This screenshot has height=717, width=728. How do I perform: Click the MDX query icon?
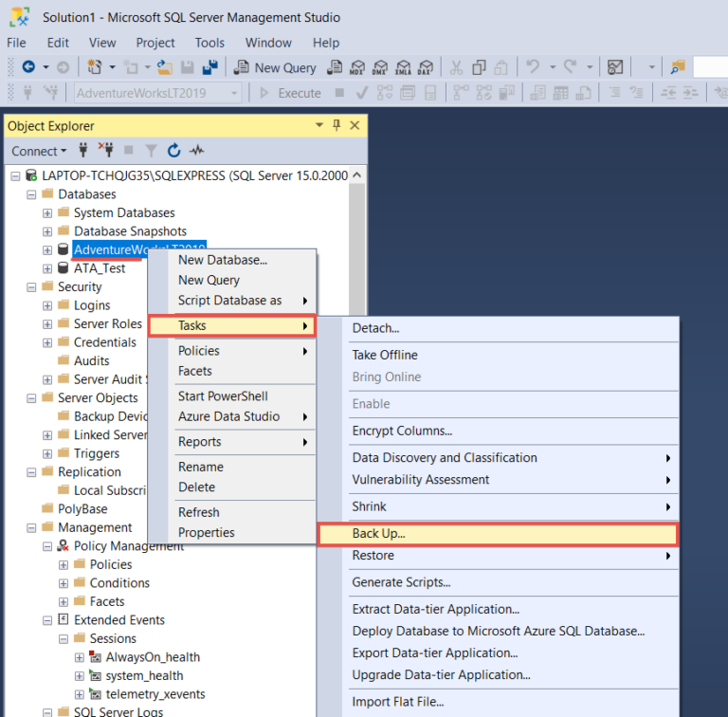click(x=357, y=67)
